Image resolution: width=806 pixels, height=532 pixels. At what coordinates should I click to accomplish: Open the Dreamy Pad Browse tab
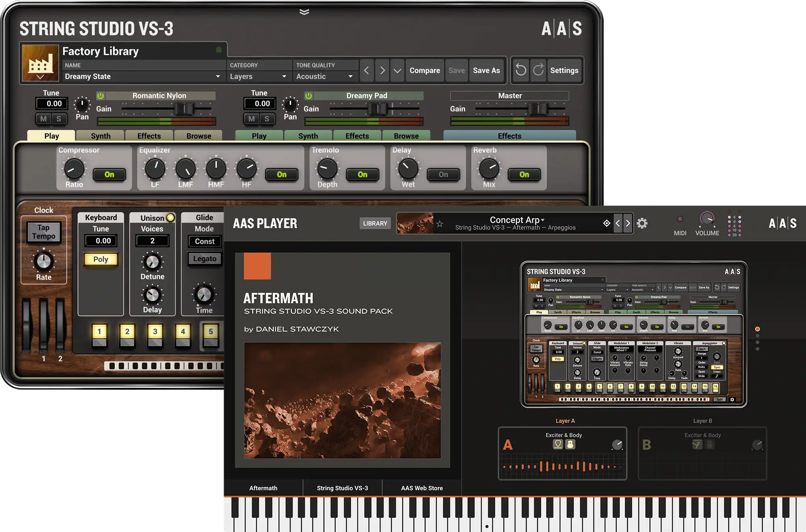point(406,136)
